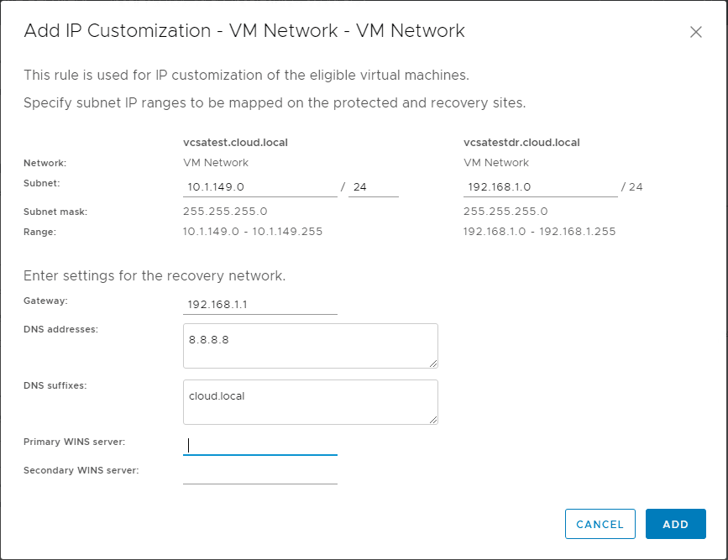Click the DNS addresses label

point(60,329)
